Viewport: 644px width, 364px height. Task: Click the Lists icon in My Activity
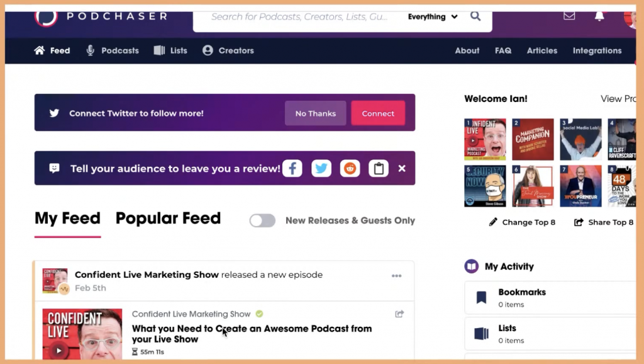point(481,334)
